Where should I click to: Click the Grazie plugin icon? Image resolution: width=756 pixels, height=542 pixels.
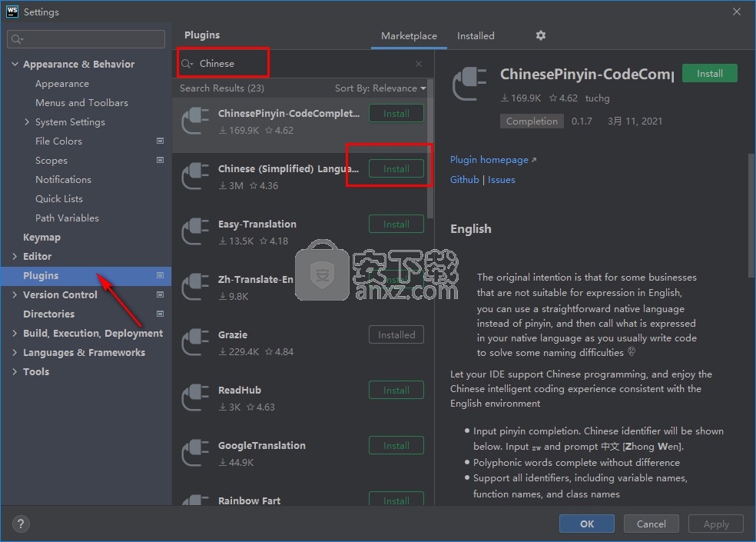(x=195, y=342)
